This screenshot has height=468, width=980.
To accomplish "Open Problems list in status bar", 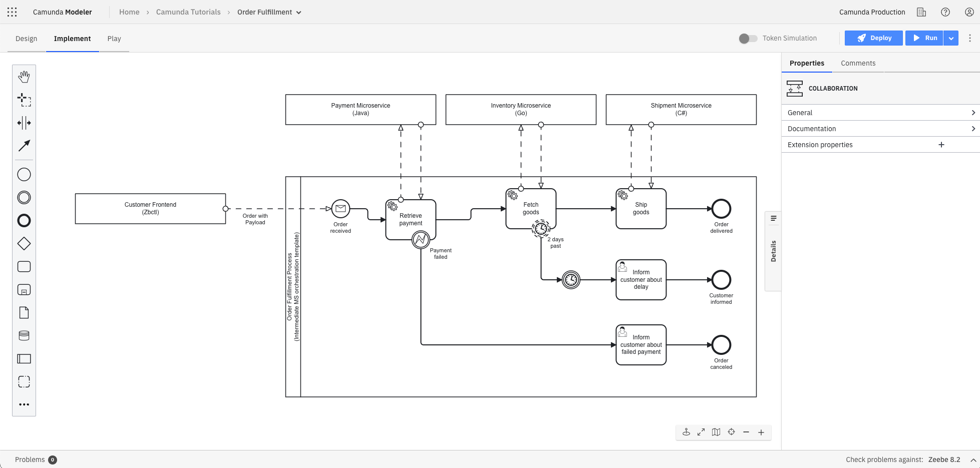I will tap(36, 459).
